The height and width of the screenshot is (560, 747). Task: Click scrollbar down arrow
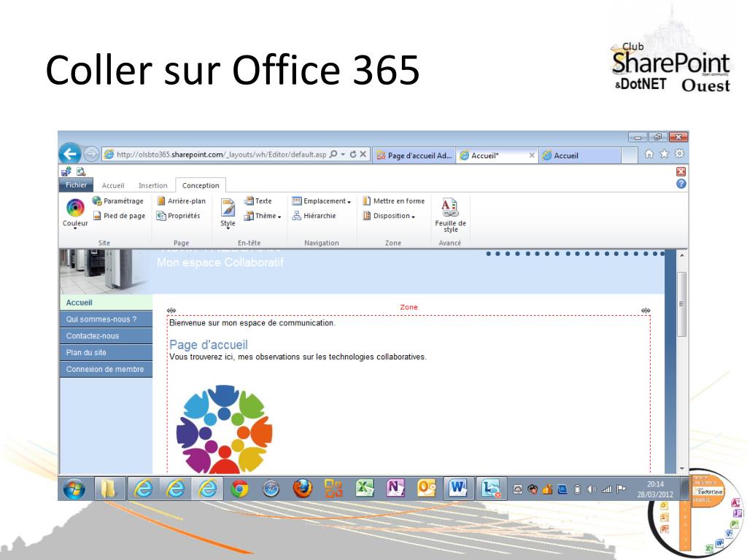(682, 469)
